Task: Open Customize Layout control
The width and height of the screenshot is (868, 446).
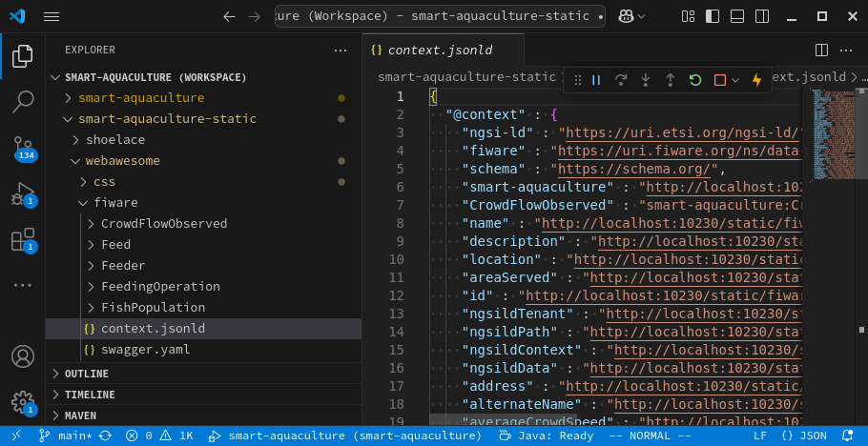Action: pyautogui.click(x=688, y=16)
